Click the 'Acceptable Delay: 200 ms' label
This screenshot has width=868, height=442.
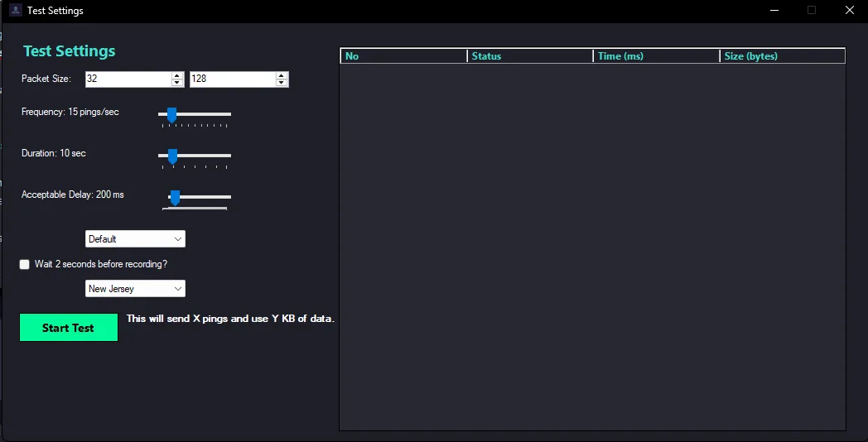[x=73, y=195]
